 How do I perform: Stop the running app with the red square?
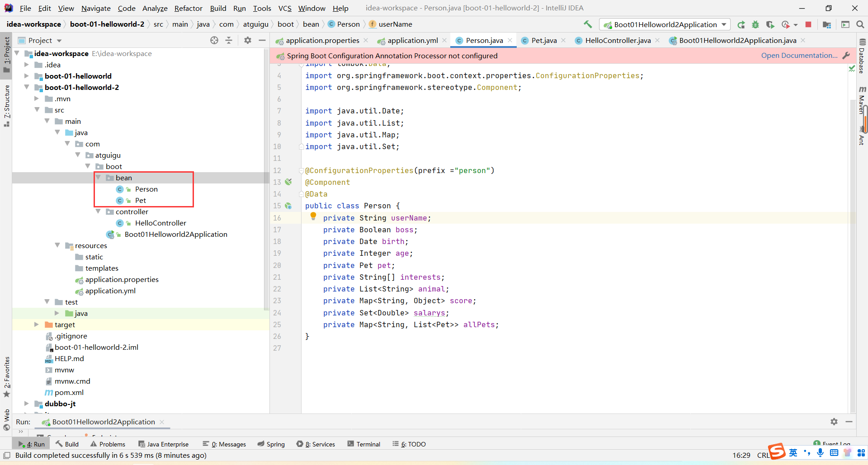808,24
